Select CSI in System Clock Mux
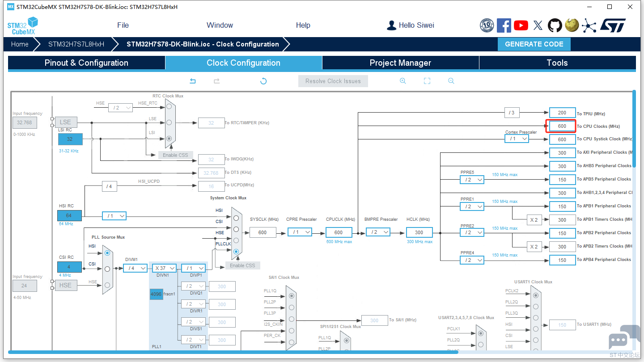The width and height of the screenshot is (644, 362). (236, 229)
